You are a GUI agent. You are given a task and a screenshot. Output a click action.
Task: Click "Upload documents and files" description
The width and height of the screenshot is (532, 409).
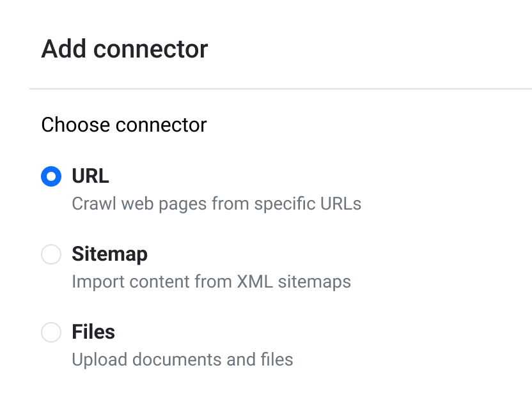pyautogui.click(x=182, y=360)
